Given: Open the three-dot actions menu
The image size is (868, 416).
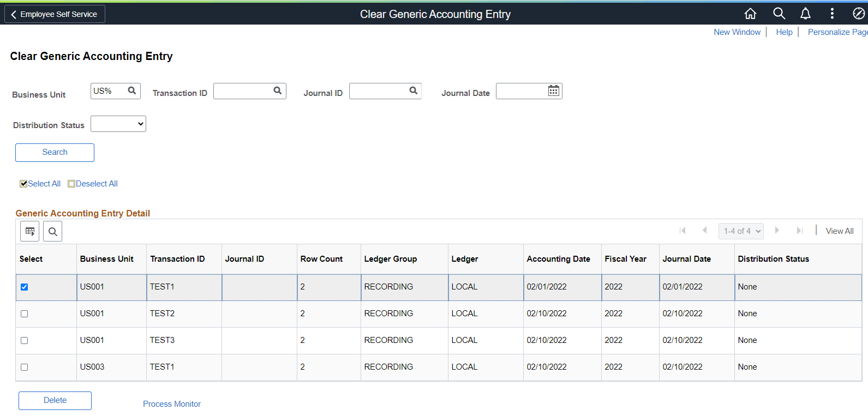Looking at the screenshot, I should [832, 14].
